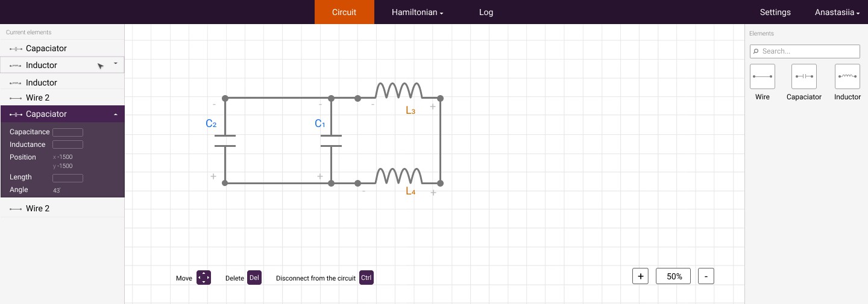Select the second Inductor list row
Image resolution: width=868 pixels, height=304 pixels.
62,82
